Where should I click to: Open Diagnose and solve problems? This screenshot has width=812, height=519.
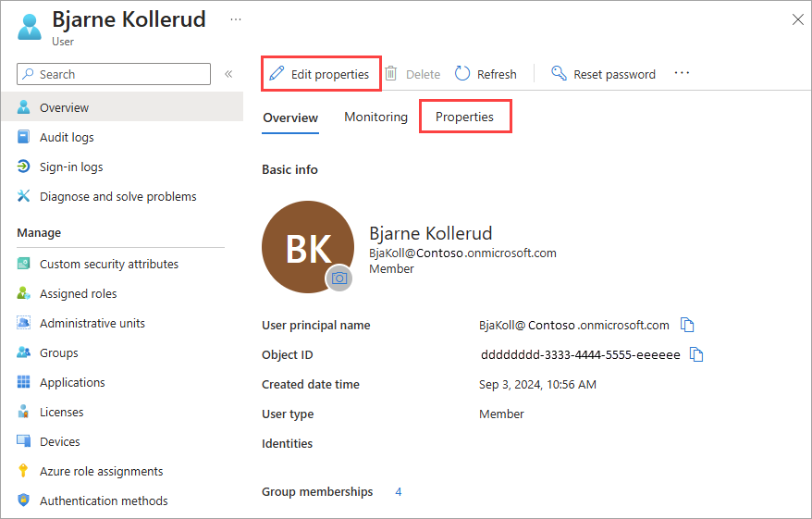tap(122, 196)
